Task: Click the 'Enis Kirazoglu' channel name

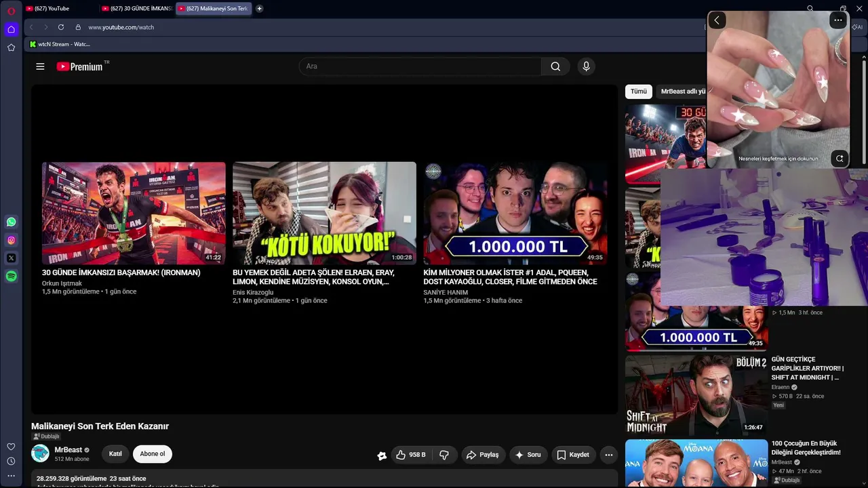Action: 253,292
